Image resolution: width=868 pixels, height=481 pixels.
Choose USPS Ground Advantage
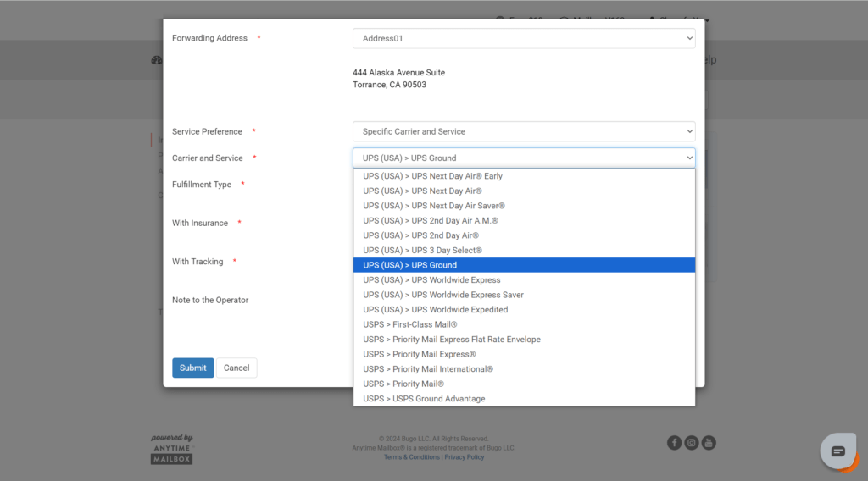pyautogui.click(x=524, y=399)
